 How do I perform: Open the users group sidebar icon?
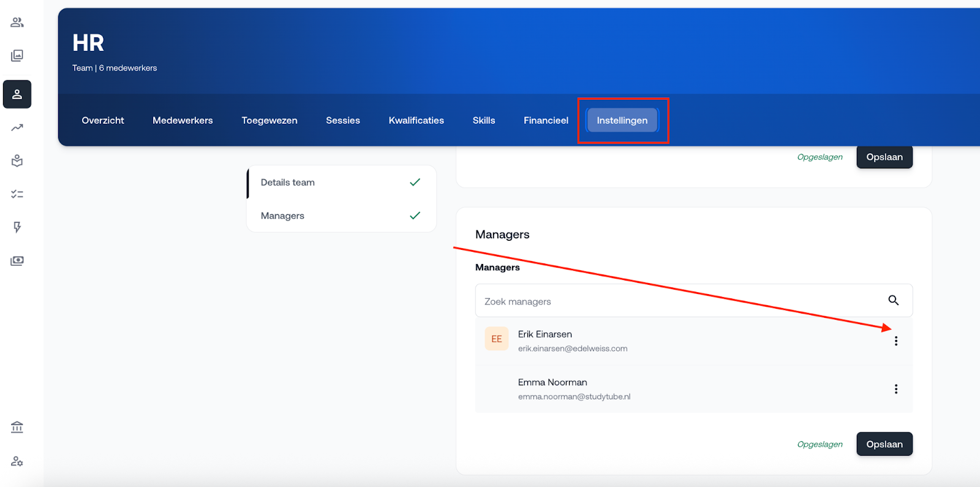[x=17, y=23]
